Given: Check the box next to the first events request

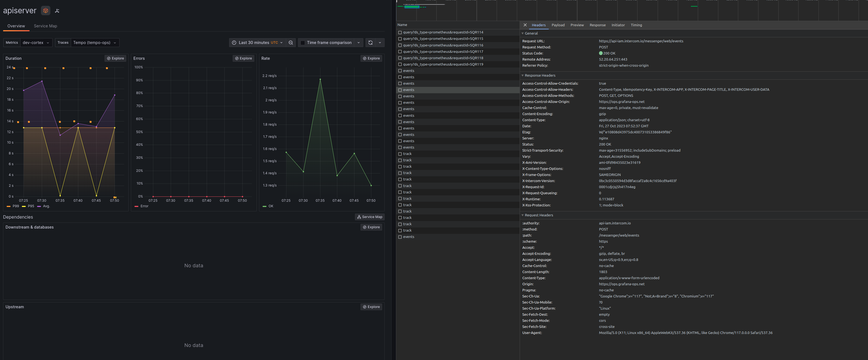Looking at the screenshot, I should click(400, 71).
